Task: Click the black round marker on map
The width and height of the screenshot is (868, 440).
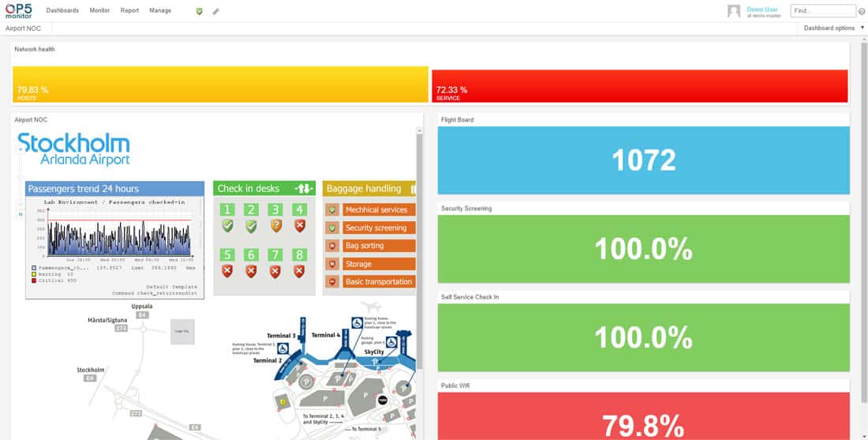Action: pos(382,399)
